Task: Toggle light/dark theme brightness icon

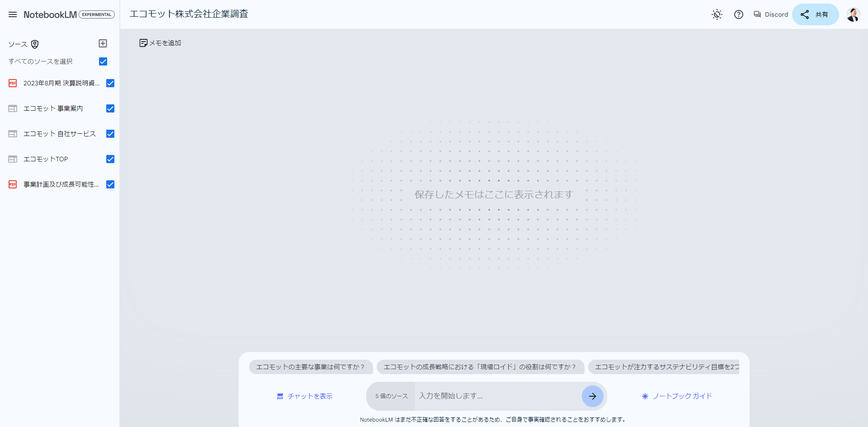Action: (717, 14)
